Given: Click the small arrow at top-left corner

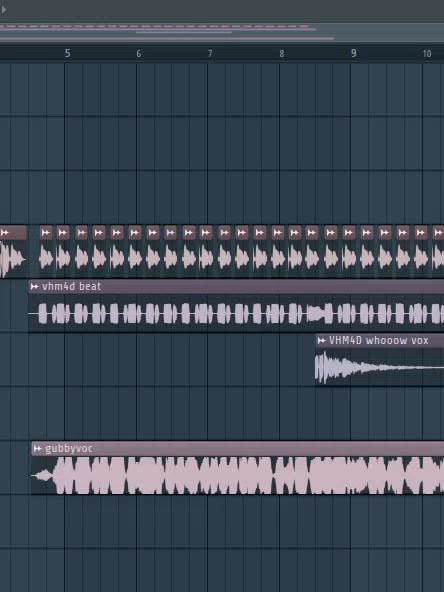Looking at the screenshot, I should point(3,9).
